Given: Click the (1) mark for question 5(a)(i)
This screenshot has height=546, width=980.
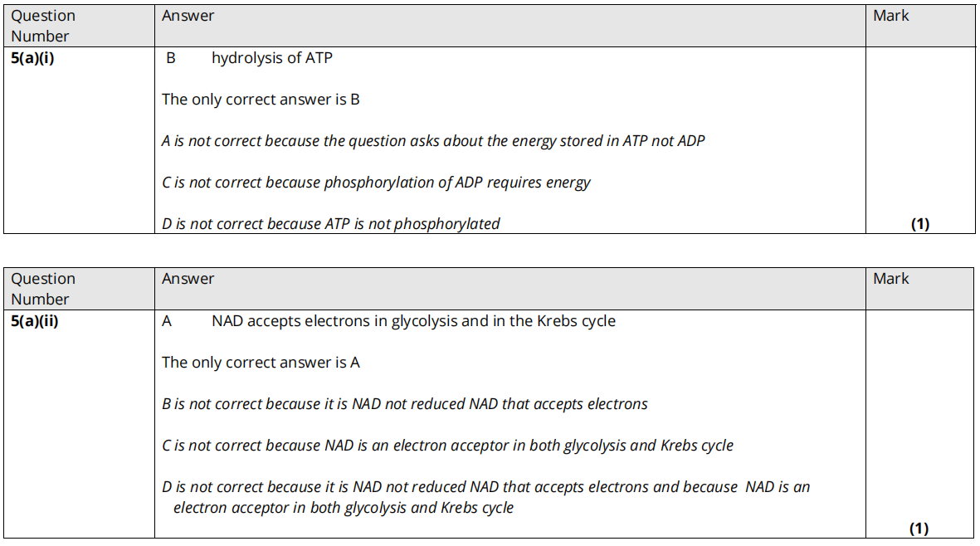Looking at the screenshot, I should click(x=919, y=224).
